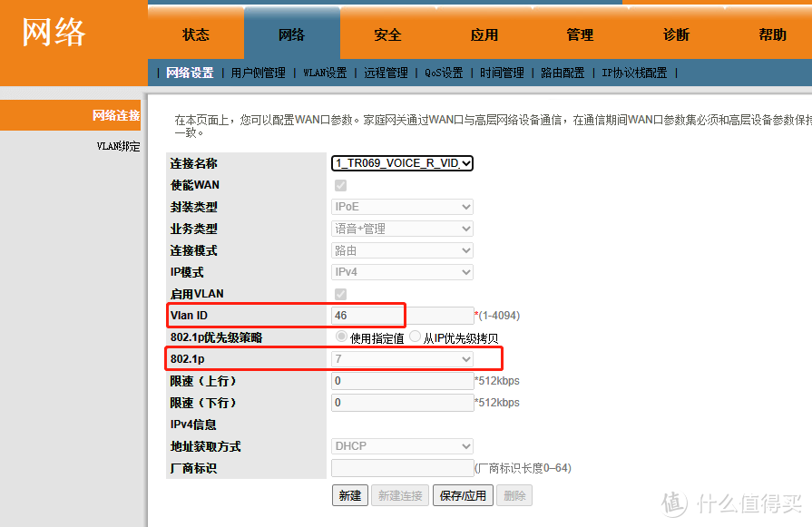The width and height of the screenshot is (812, 527).
Task: Open 时间管理 submenu
Action: tap(502, 73)
